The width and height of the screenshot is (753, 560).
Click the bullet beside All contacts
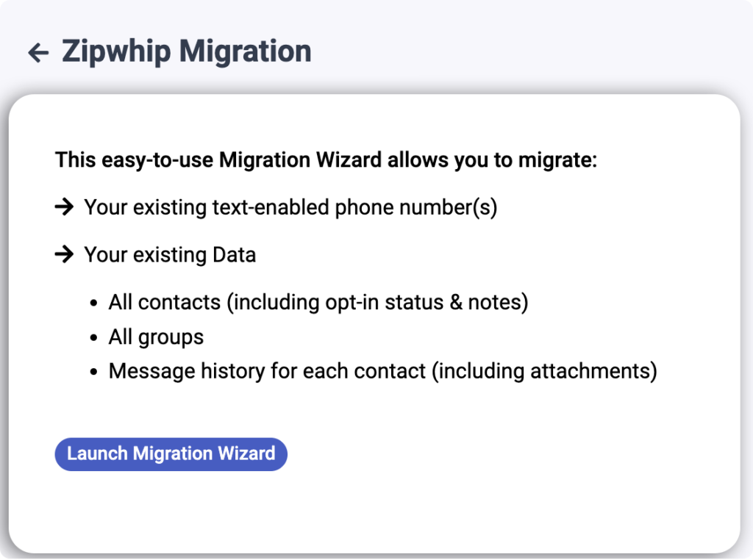pyautogui.click(x=93, y=302)
